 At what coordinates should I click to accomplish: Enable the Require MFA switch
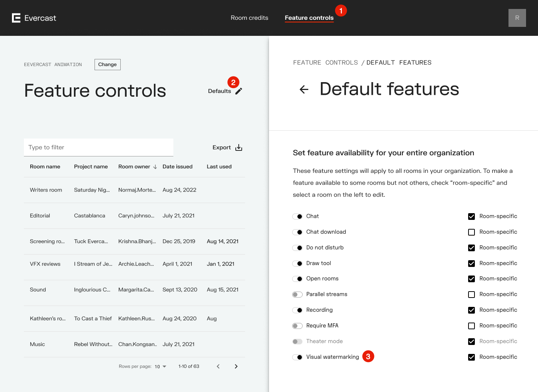[x=297, y=326]
